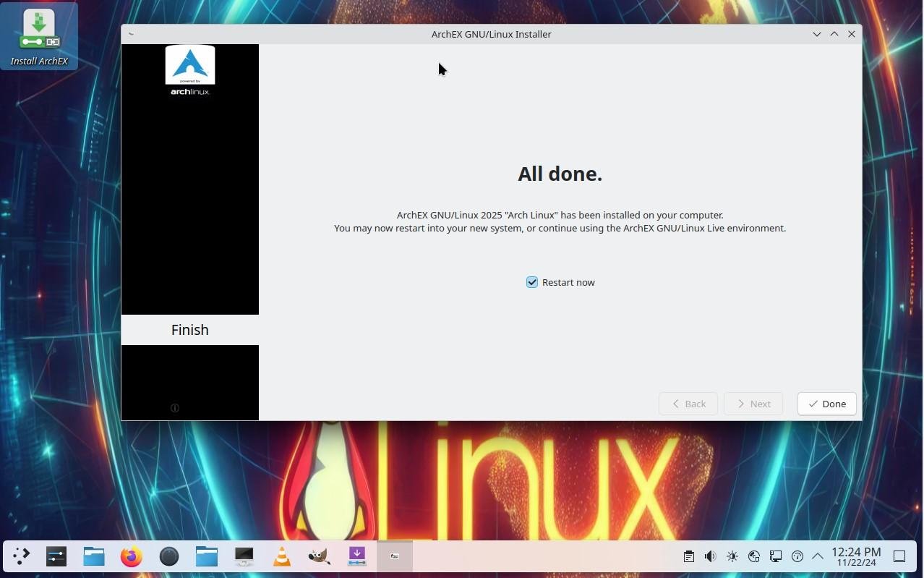Open the brightness tray icon
This screenshot has width=924, height=578.
732,556
